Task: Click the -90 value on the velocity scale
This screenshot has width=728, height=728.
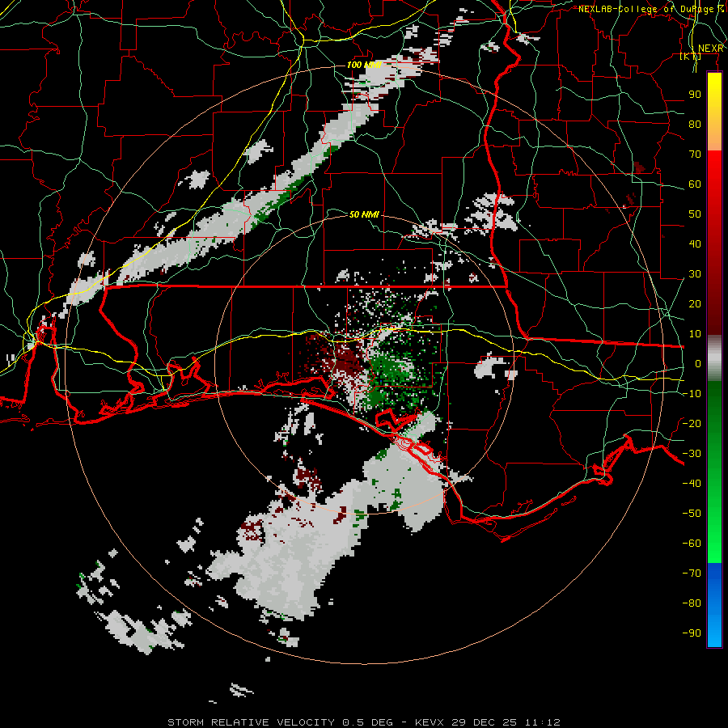Action: [x=692, y=633]
